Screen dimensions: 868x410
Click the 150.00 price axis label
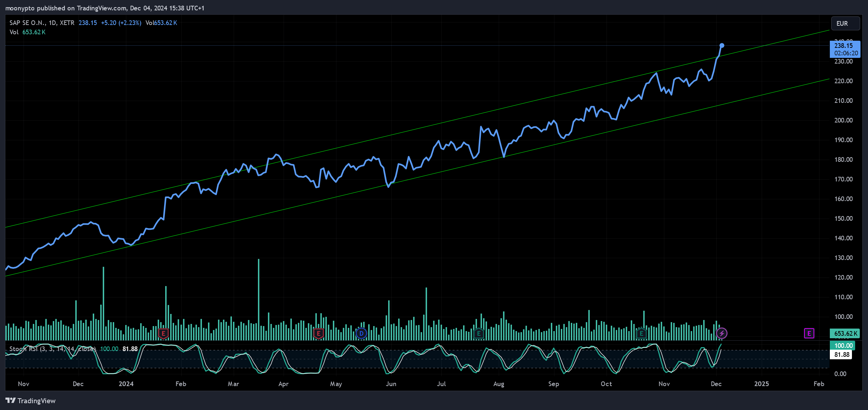click(x=844, y=219)
